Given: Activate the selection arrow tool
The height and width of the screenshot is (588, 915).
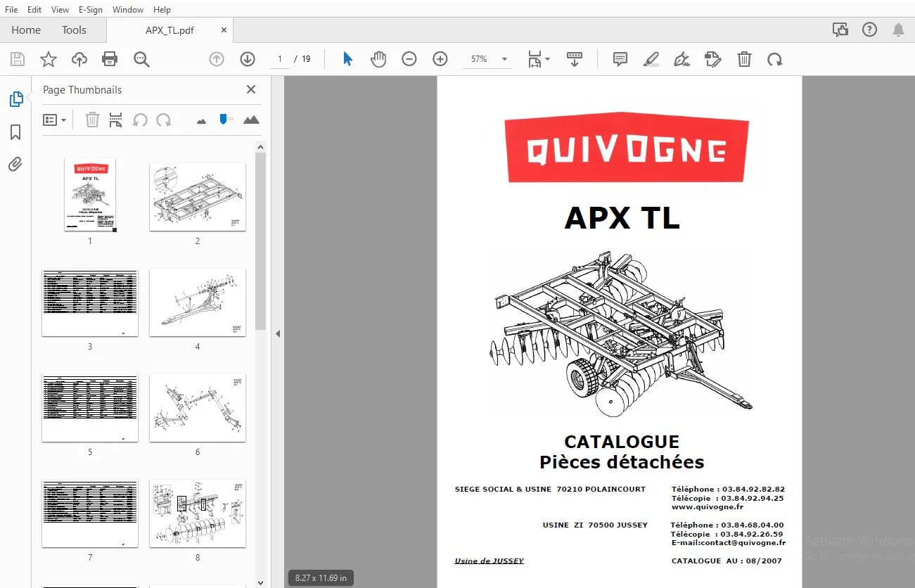Looking at the screenshot, I should [x=347, y=59].
